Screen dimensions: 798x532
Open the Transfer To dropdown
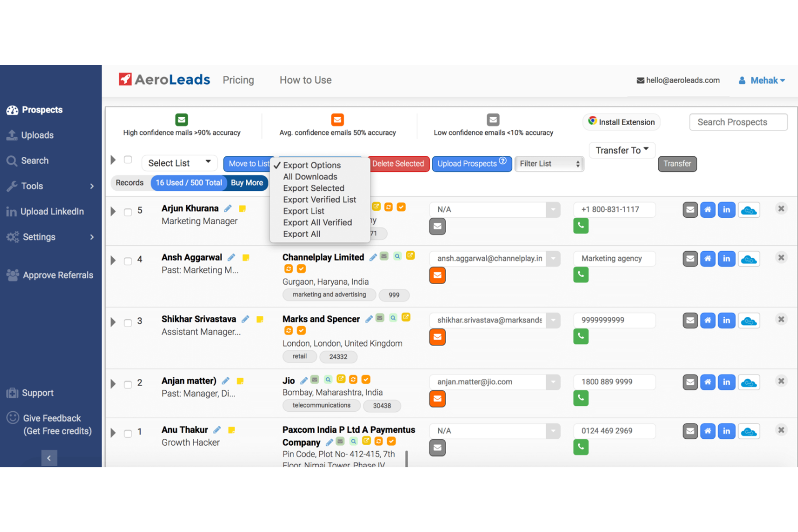coord(621,150)
